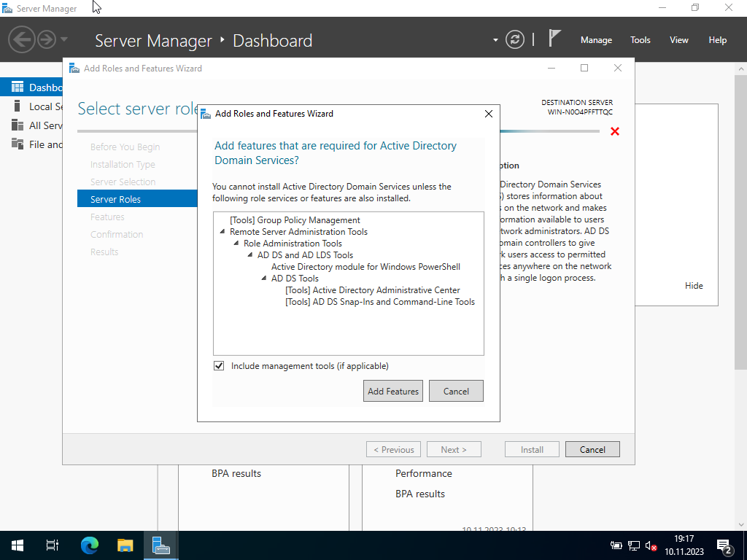The image size is (747, 560).
Task: Click the Previous button in the wizard
Action: click(393, 449)
